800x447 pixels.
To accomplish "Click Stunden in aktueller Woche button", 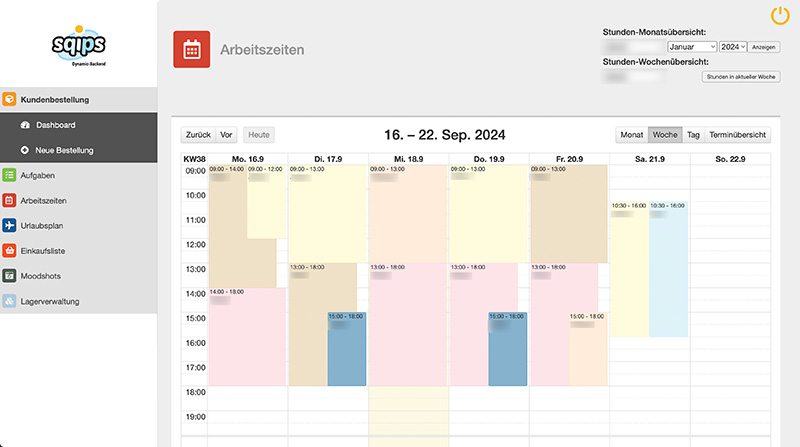I will coord(741,76).
